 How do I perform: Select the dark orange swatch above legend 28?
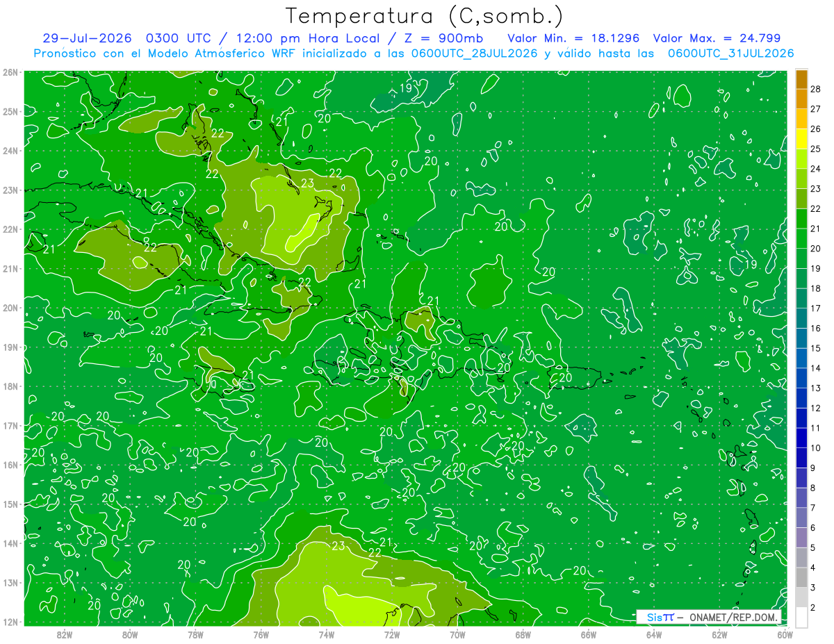[801, 79]
